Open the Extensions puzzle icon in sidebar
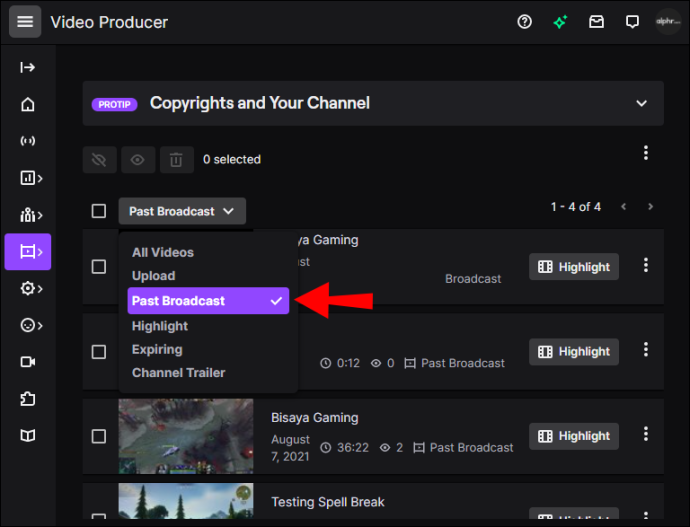690x527 pixels. pos(28,399)
